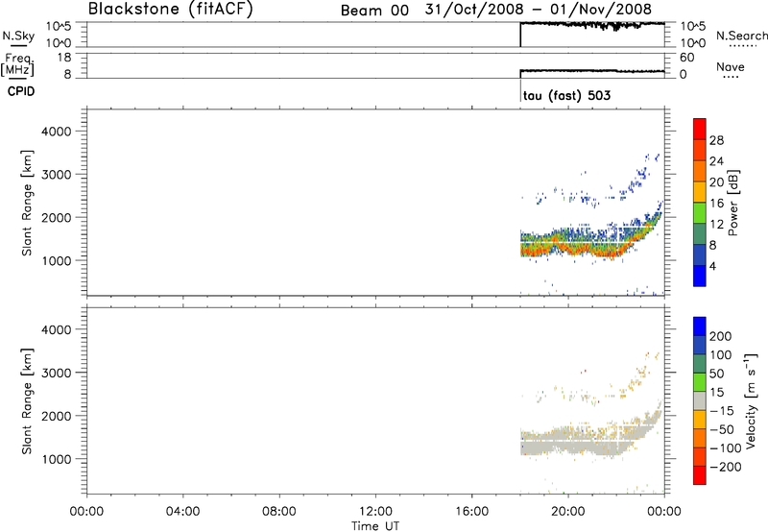Click the 12:00 time tick label
This screenshot has height=532, width=768.
pos(375,512)
